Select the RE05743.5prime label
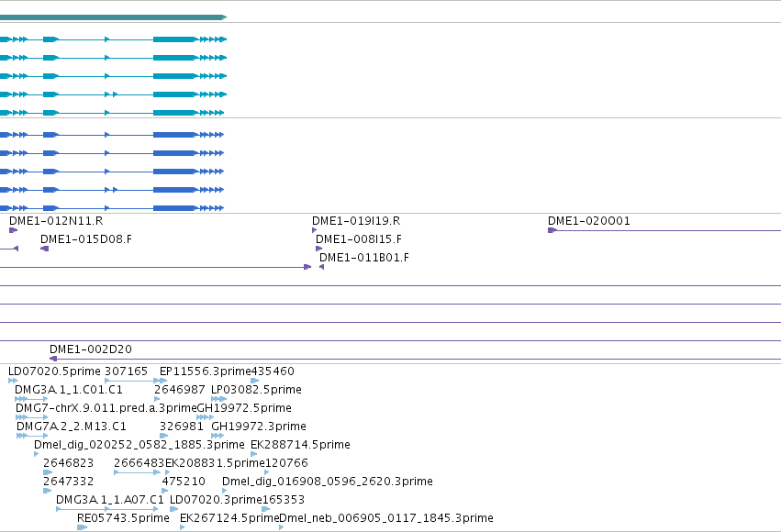Viewport: 781px width, 532px height. [x=123, y=518]
